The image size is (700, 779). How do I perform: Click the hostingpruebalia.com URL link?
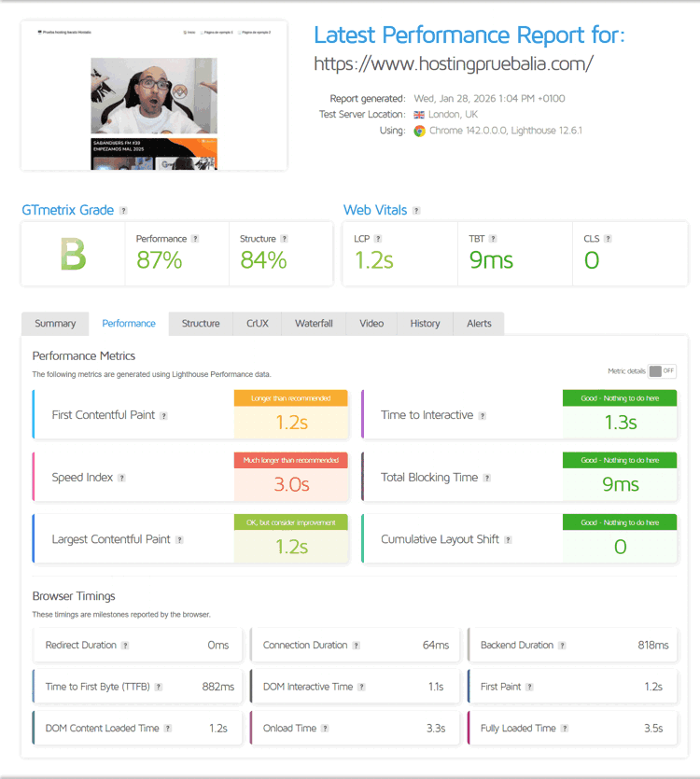(453, 64)
